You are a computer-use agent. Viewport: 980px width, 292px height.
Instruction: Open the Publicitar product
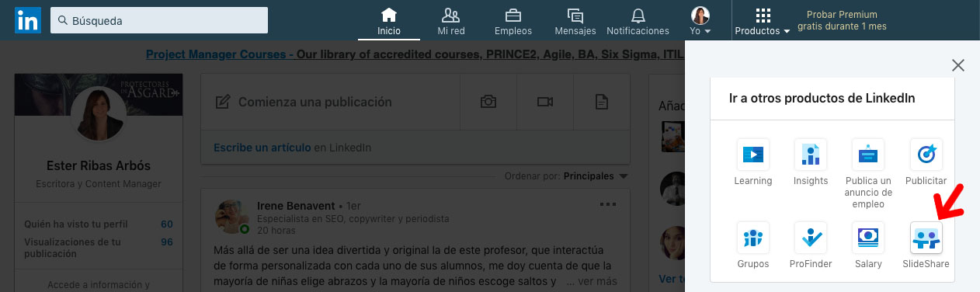[926, 162]
